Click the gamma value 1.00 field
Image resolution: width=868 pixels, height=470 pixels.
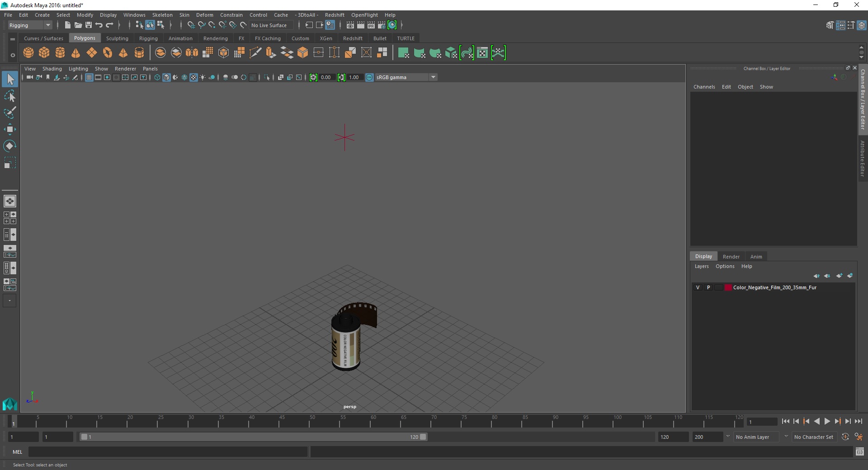click(354, 77)
